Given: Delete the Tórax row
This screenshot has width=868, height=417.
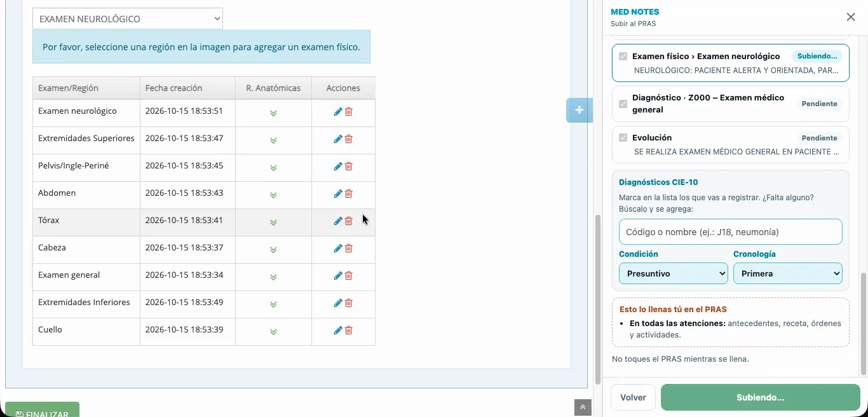Looking at the screenshot, I should 349,221.
